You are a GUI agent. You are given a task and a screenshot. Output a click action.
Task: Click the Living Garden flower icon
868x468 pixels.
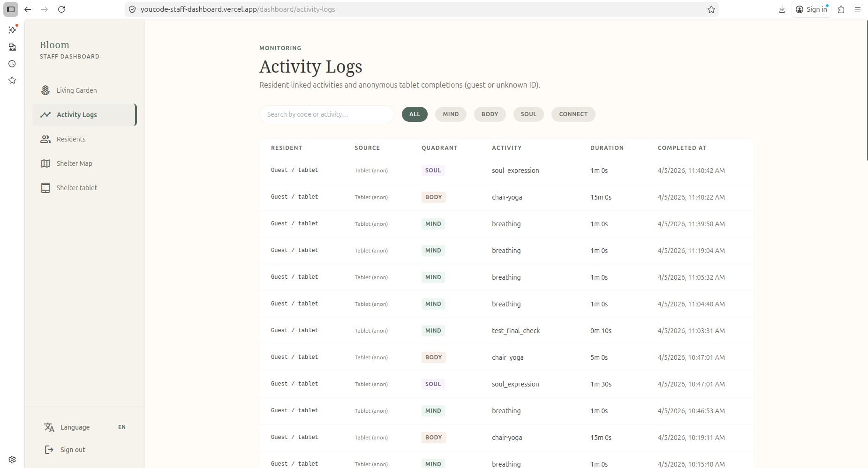[x=45, y=90]
